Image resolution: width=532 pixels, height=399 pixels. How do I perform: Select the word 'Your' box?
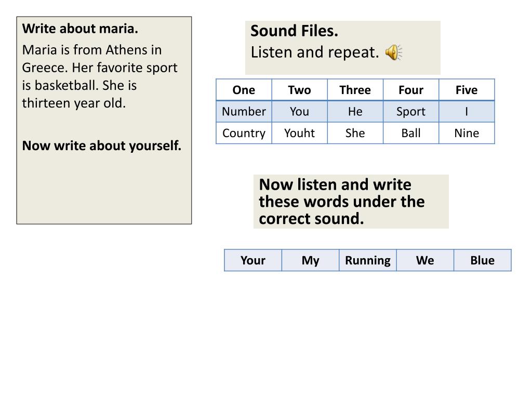[x=253, y=260]
